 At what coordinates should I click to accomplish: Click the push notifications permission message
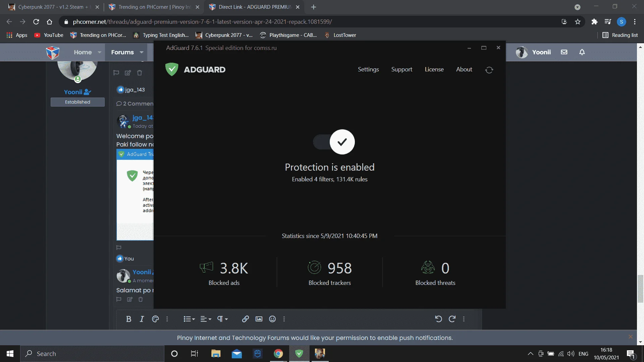point(315,338)
